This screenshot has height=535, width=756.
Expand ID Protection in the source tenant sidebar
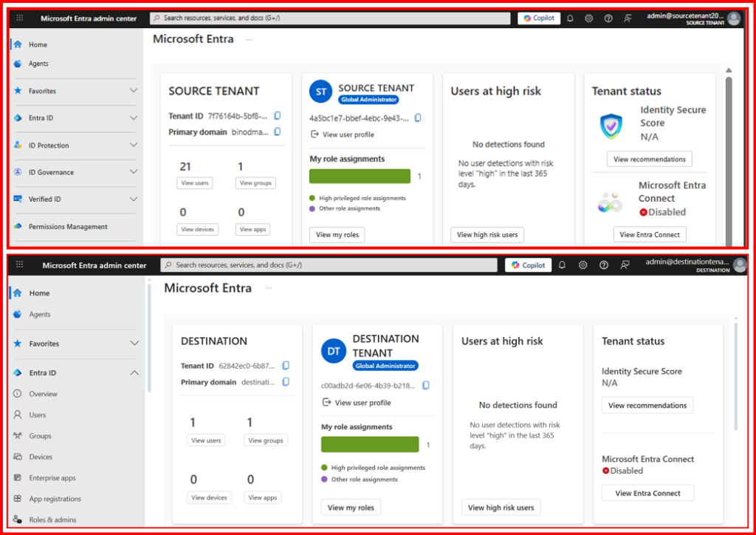pos(133,146)
